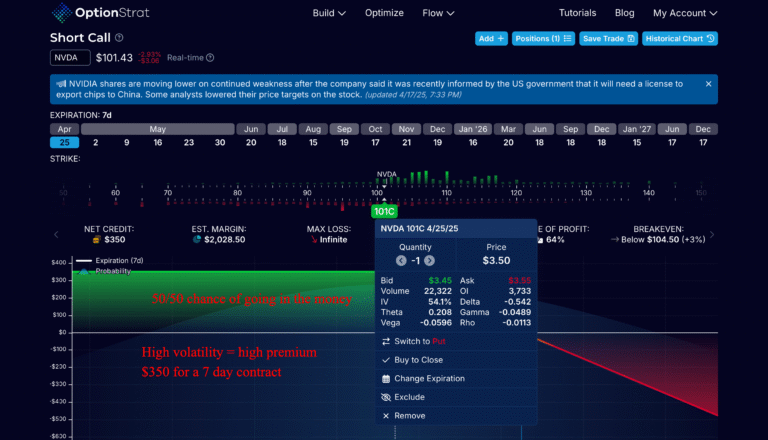Click the Change Expiration calendar icon
Screen dimensions: 768x440
(x=386, y=378)
